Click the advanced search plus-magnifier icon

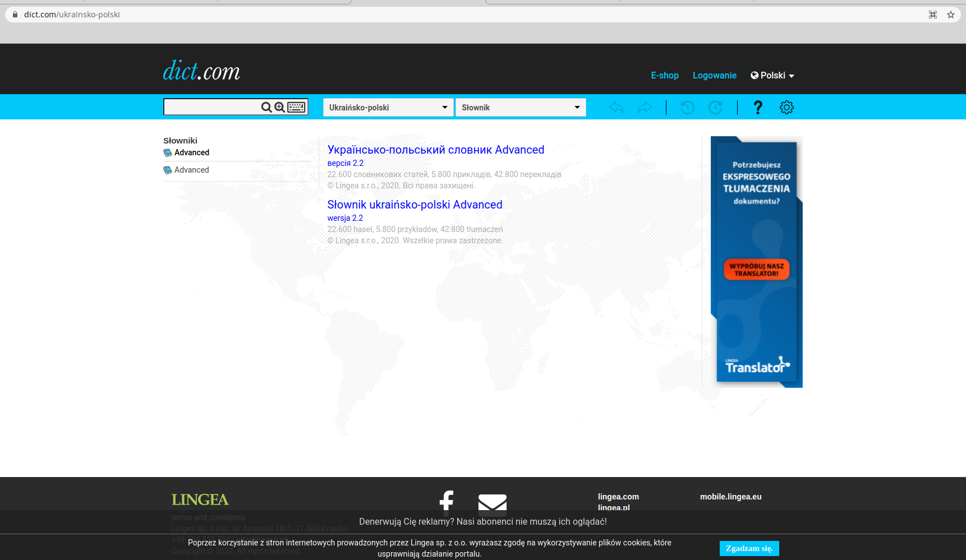tap(279, 107)
